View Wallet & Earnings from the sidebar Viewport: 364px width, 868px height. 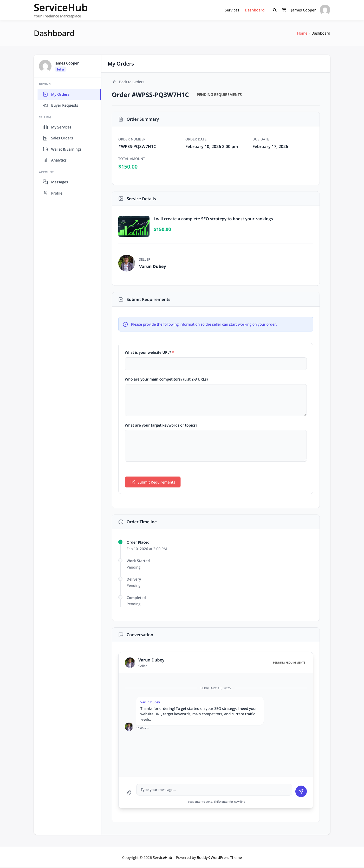coord(45,149)
